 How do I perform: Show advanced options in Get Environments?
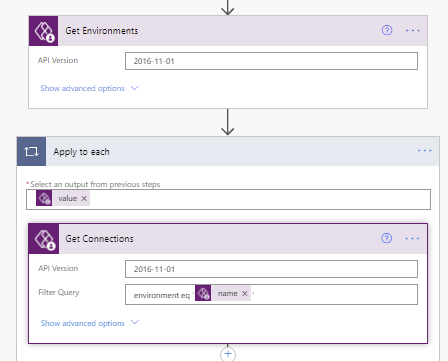(89, 88)
